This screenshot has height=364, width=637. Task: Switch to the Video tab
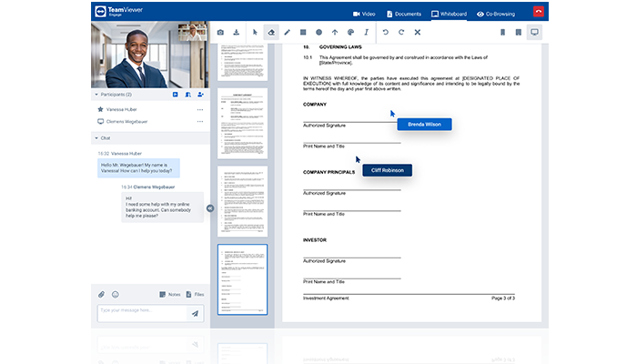point(364,14)
